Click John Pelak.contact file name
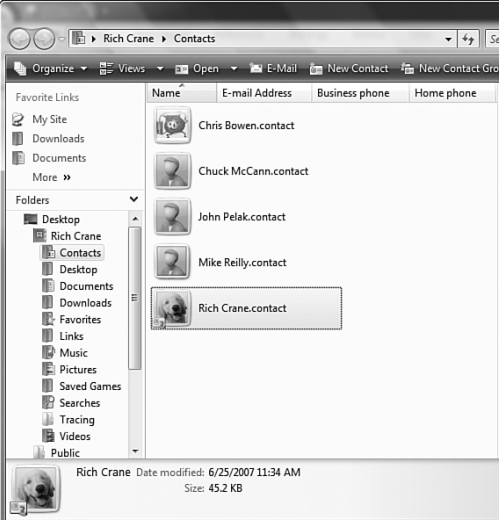 click(242, 217)
